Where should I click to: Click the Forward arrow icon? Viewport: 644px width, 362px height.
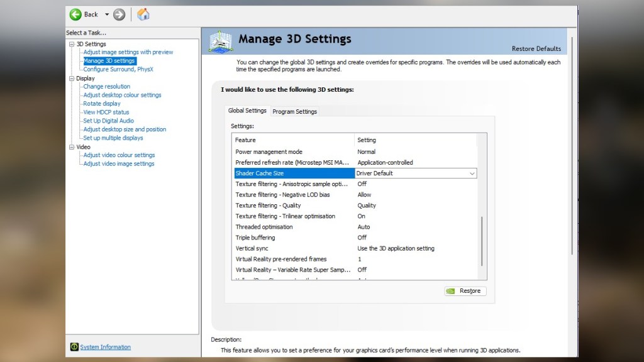pyautogui.click(x=119, y=14)
